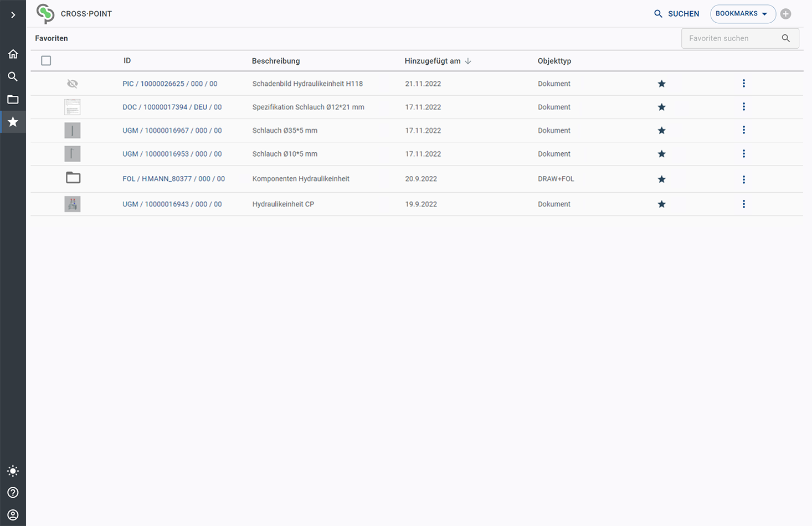Viewport: 812px width, 526px height.
Task: Open link DOC / 10000017394 / DEU / 00
Action: coord(172,107)
